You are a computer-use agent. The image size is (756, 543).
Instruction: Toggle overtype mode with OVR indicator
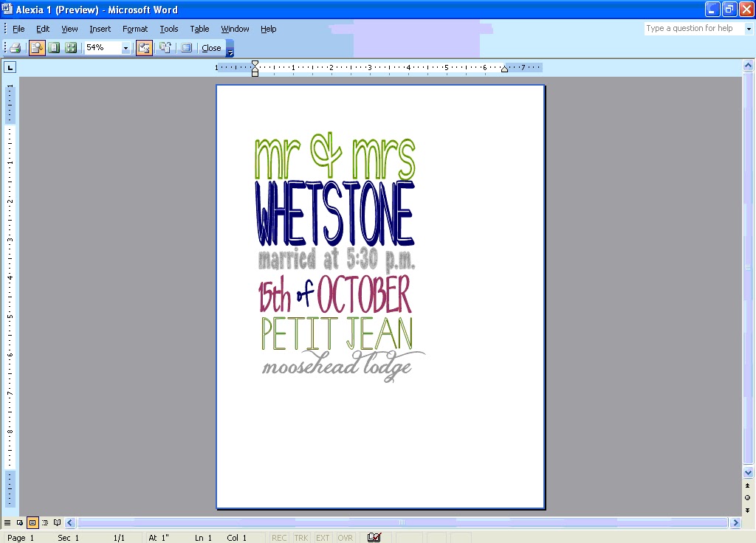click(x=345, y=538)
